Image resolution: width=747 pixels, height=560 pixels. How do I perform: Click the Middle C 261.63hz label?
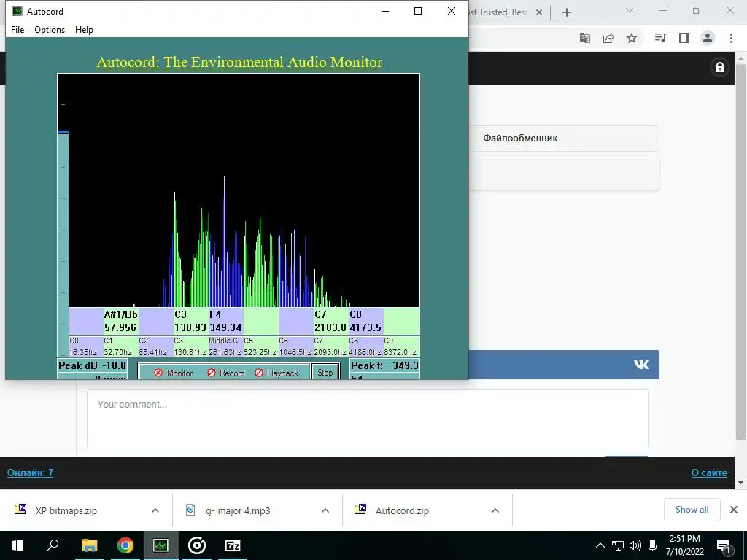(x=226, y=346)
